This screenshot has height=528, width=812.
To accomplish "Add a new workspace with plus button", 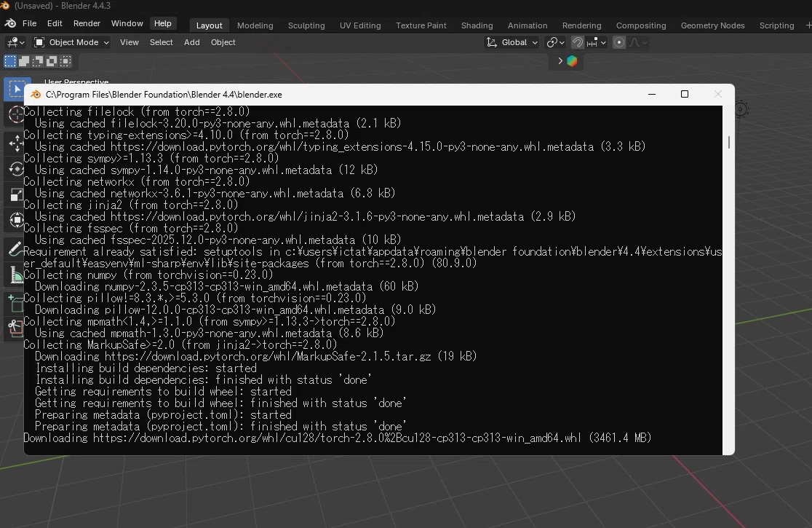I will click(808, 25).
